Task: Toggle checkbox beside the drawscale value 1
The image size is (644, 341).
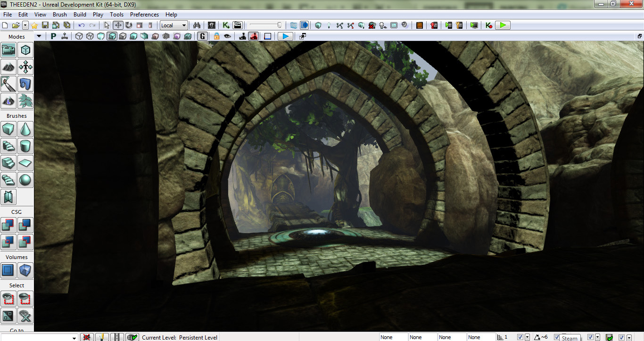Action: 520,337
